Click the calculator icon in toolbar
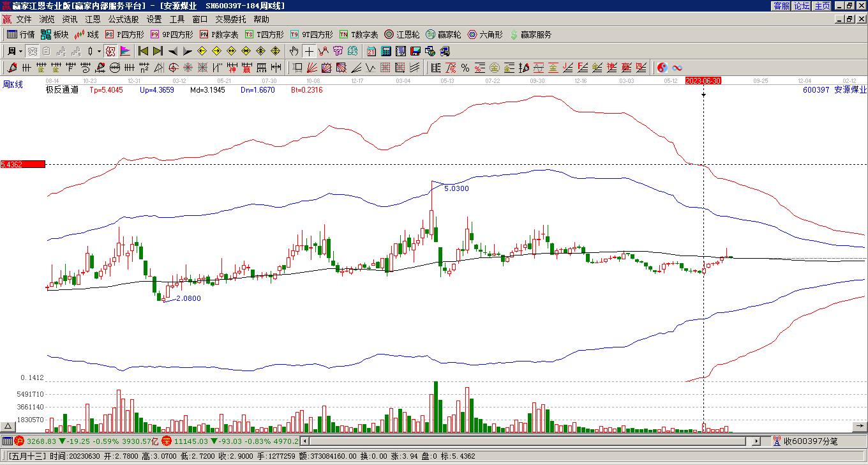 click(x=386, y=51)
